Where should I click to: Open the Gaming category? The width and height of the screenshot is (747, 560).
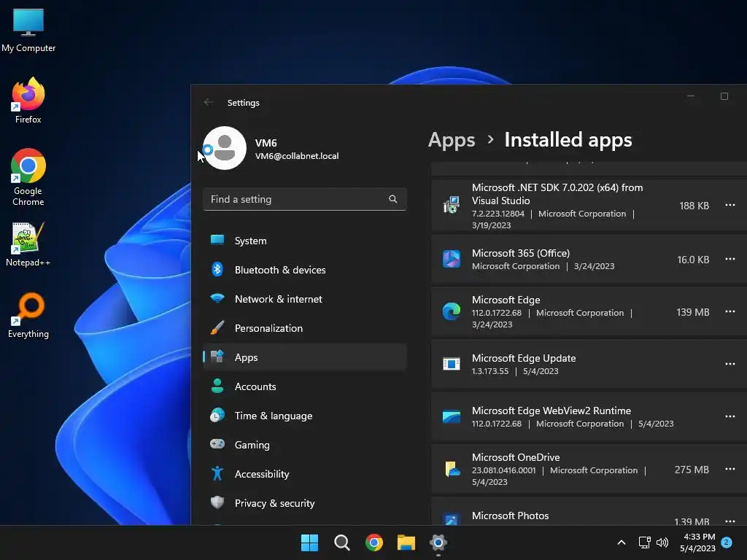point(305,445)
